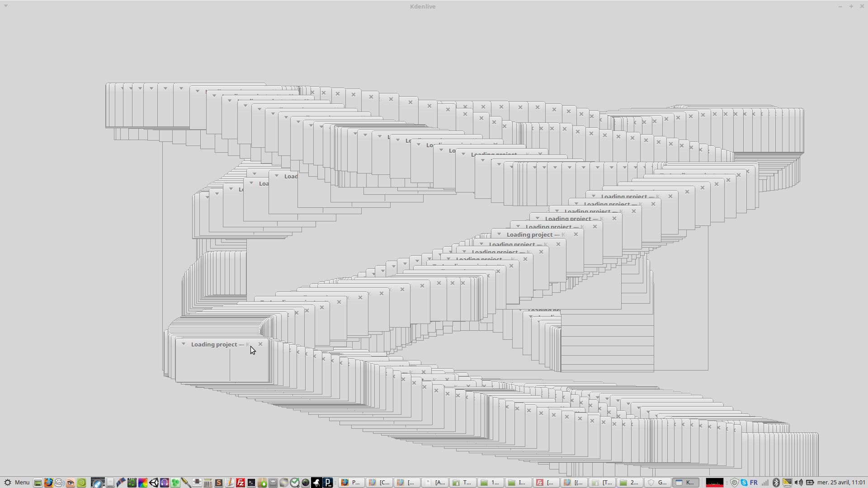Switch to the 'G...' shield taskbar window
The image size is (868, 488).
coord(657,483)
